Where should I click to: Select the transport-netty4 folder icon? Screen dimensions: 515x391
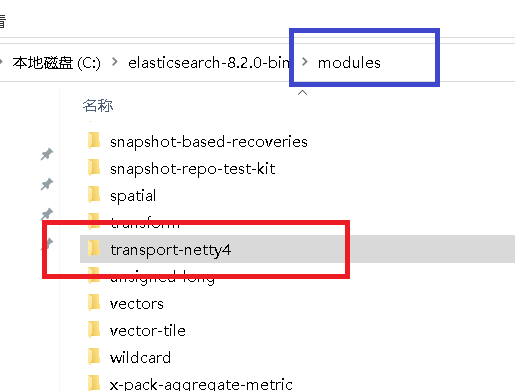pos(94,249)
